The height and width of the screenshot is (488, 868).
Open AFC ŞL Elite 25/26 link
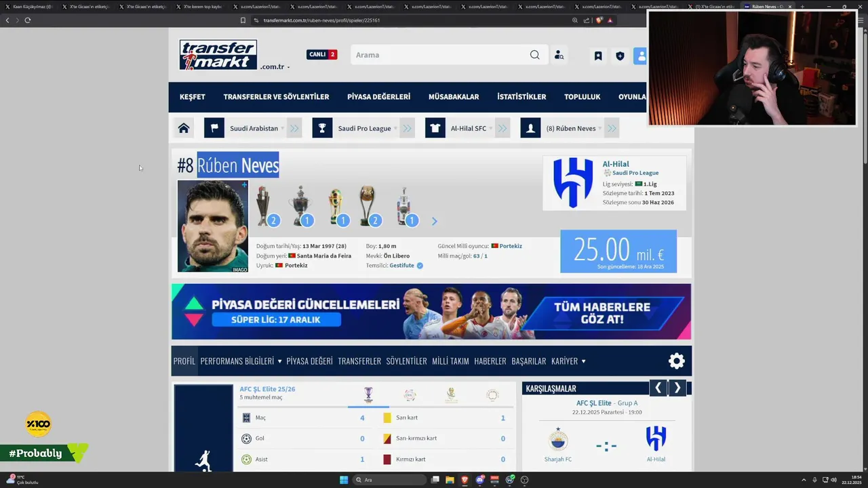267,389
